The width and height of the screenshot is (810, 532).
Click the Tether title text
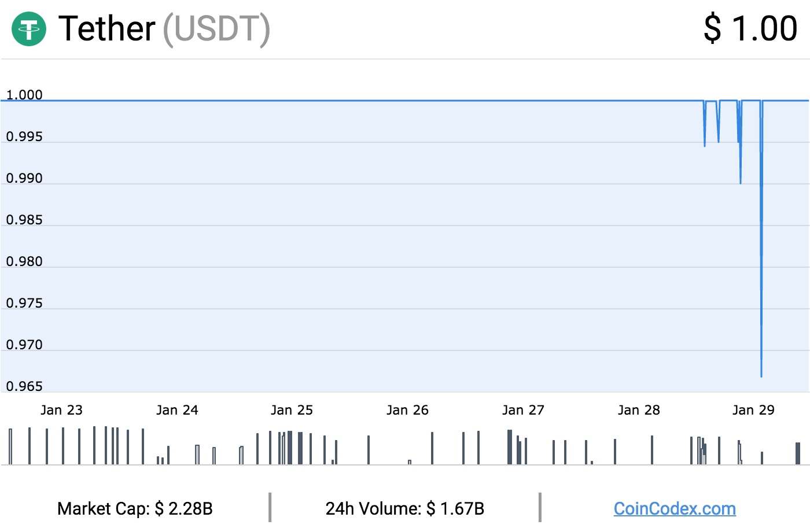click(x=107, y=28)
